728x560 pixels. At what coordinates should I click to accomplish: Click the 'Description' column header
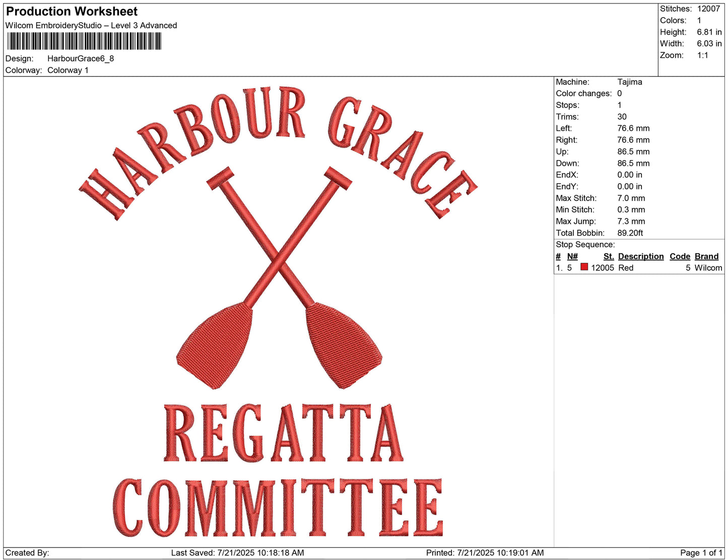point(641,256)
